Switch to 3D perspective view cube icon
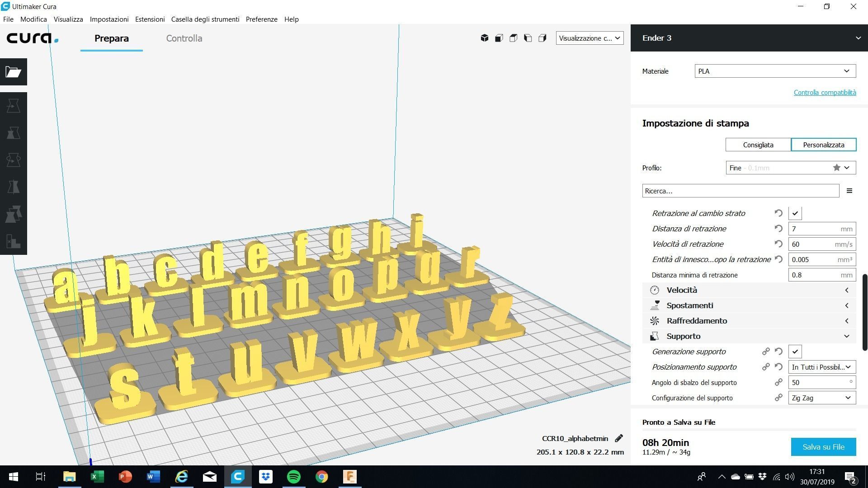 (x=485, y=38)
